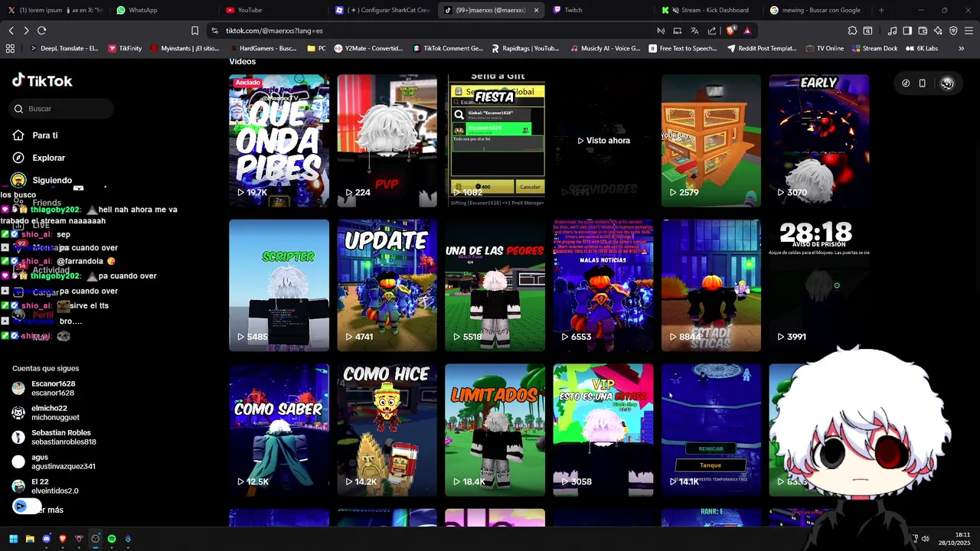Go to the TikTok logo home link

tap(42, 80)
